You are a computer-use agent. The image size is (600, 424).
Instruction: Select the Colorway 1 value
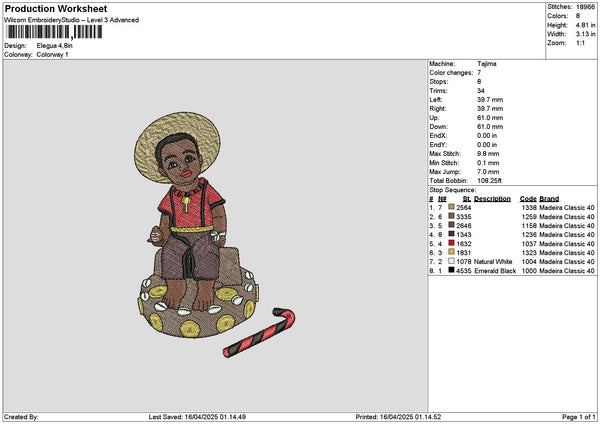click(52, 55)
